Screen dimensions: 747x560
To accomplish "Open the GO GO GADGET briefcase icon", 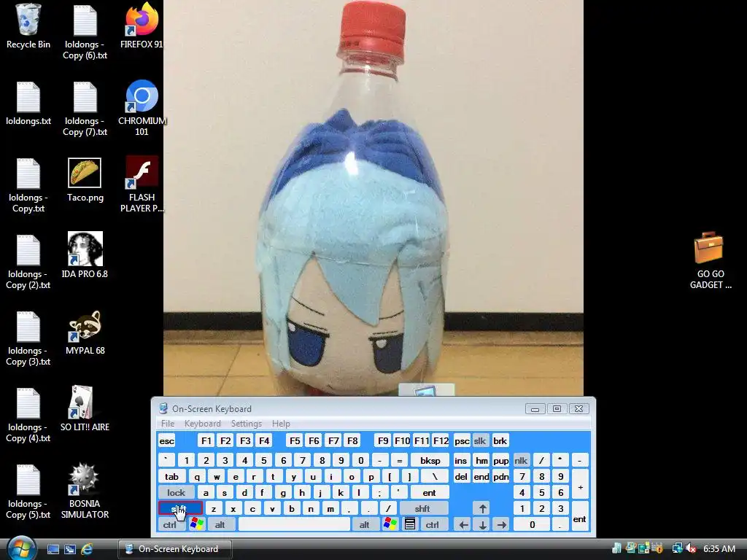I will pyautogui.click(x=710, y=260).
